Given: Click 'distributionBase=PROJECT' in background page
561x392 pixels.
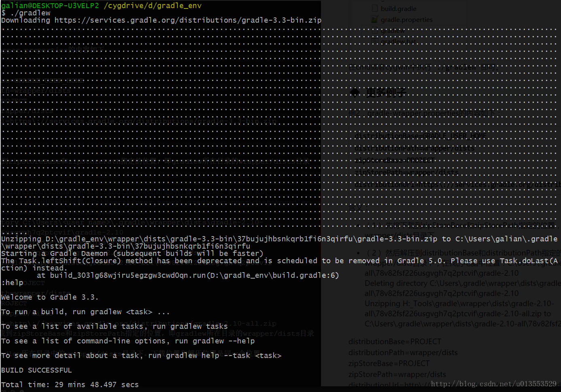Looking at the screenshot, I should tap(395, 341).
